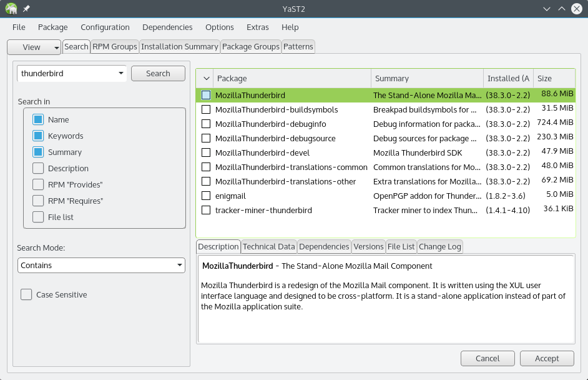Enable the Description search option

(38, 168)
